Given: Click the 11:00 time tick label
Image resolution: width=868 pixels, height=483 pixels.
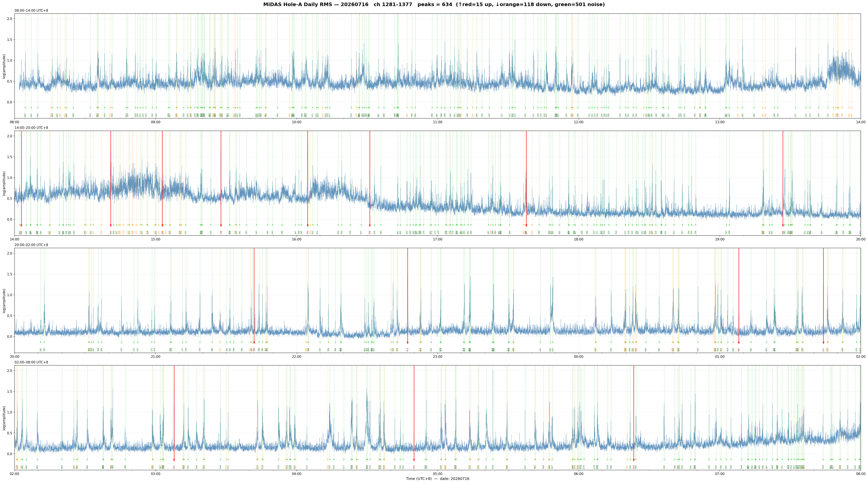Looking at the screenshot, I should pyautogui.click(x=437, y=122).
